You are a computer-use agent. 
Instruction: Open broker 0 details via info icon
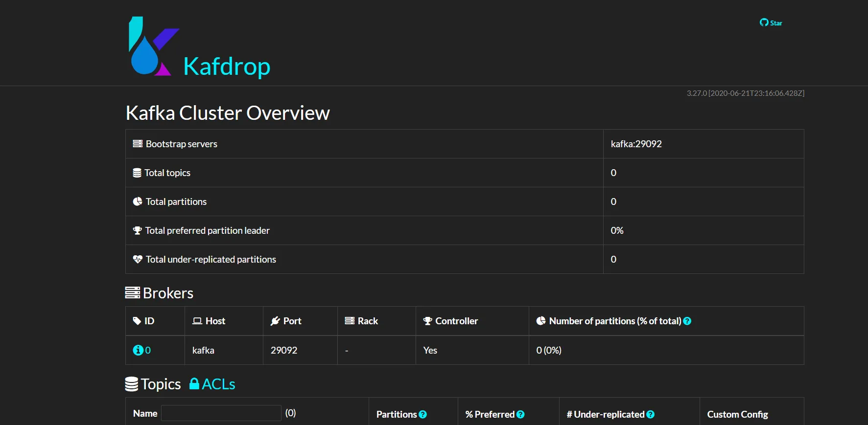pos(138,350)
